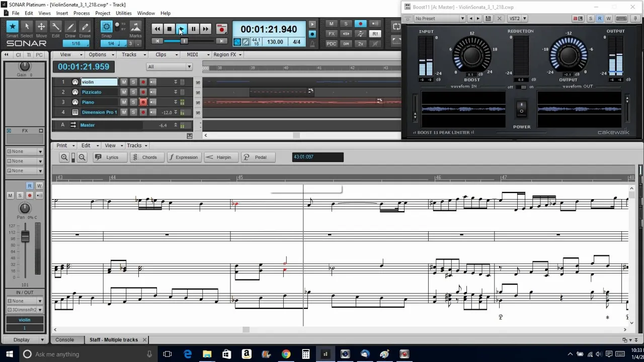Open the Process menu
Image resolution: width=644 pixels, height=362 pixels.
tap(82, 13)
